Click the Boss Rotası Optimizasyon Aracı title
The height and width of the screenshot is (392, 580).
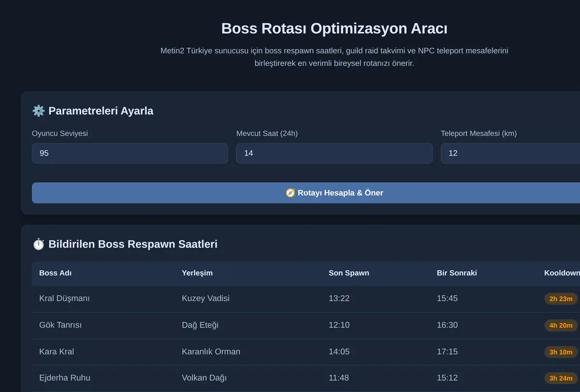tap(334, 29)
